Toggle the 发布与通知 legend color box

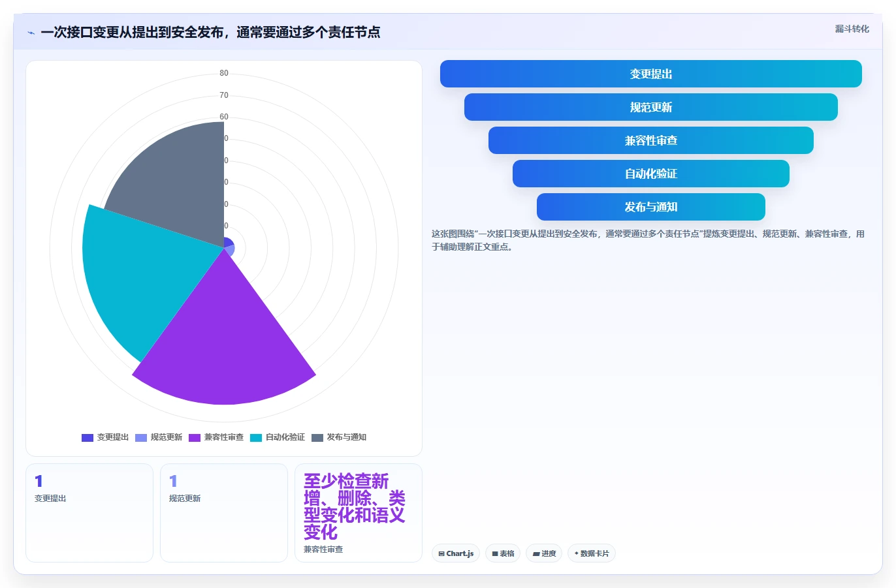pos(317,437)
